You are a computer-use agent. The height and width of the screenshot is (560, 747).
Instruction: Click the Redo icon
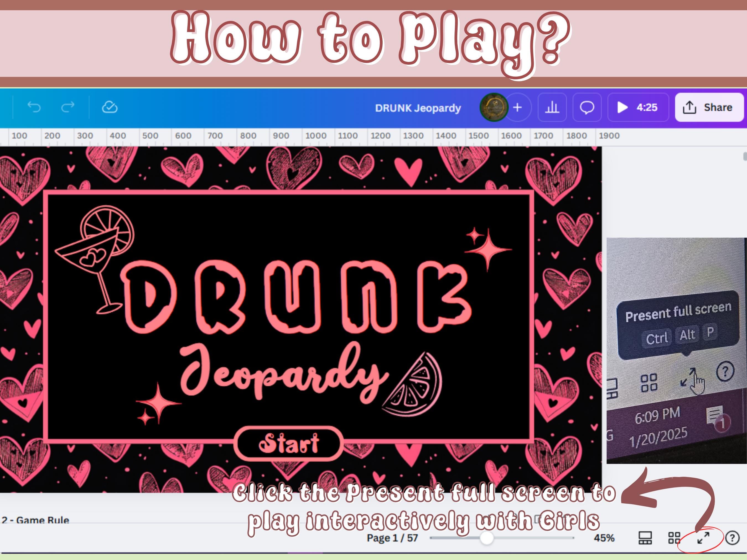(67, 107)
